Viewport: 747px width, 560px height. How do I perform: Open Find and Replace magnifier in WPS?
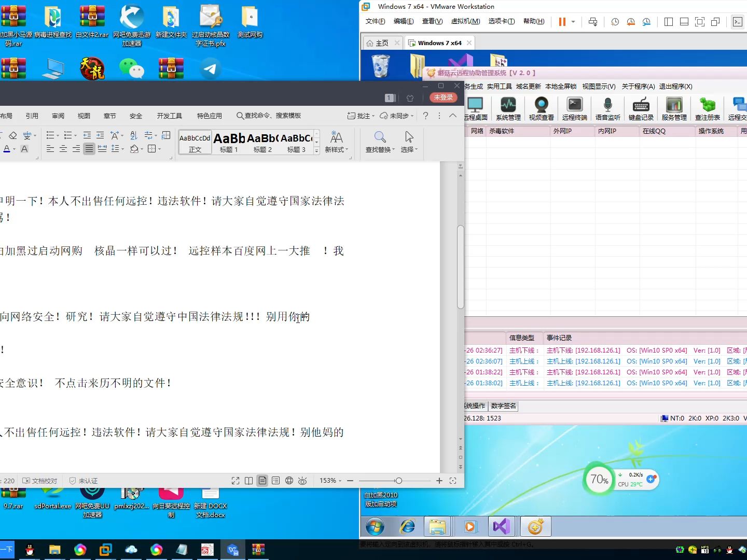pos(380,137)
